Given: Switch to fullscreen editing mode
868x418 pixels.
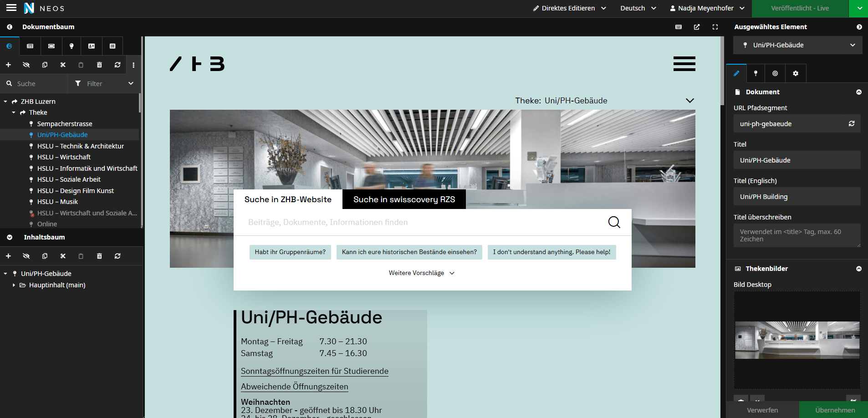Looking at the screenshot, I should coord(715,27).
